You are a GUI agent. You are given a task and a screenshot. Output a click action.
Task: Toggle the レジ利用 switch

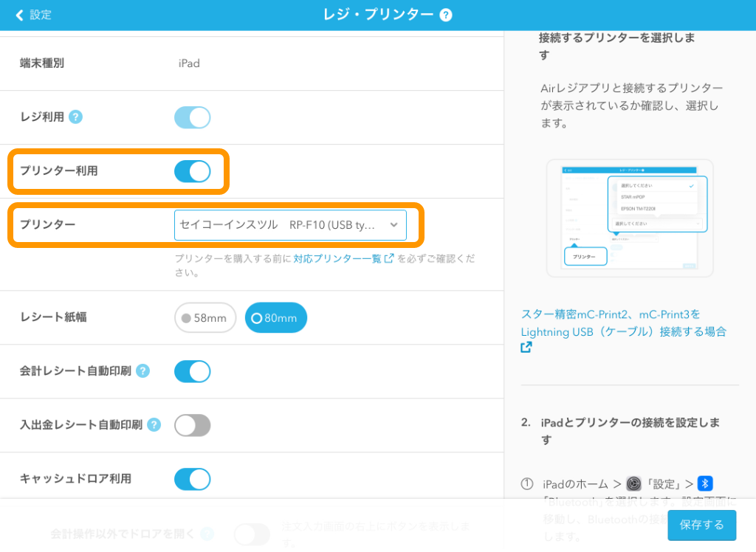(x=193, y=117)
